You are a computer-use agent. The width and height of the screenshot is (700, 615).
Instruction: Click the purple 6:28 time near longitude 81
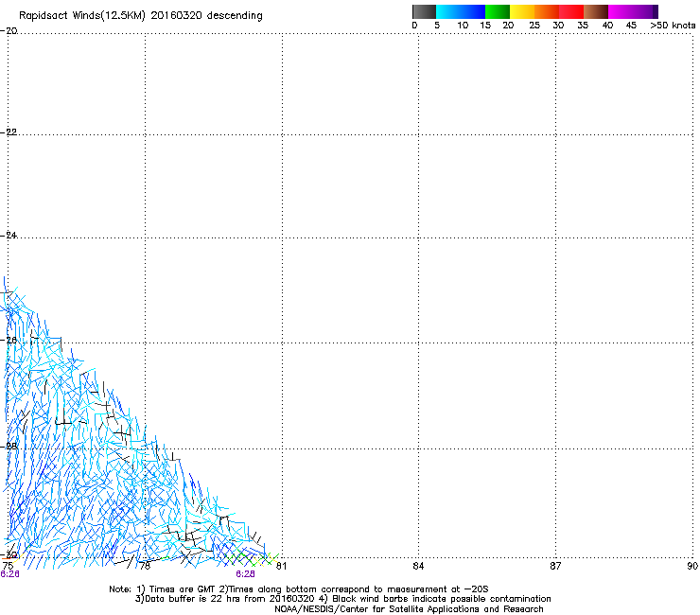(x=246, y=574)
